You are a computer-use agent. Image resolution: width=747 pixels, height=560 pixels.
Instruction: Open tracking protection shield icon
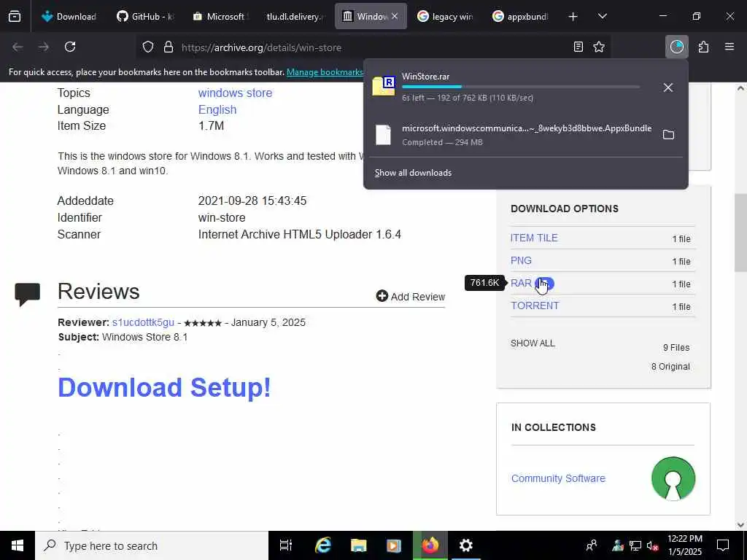click(148, 47)
